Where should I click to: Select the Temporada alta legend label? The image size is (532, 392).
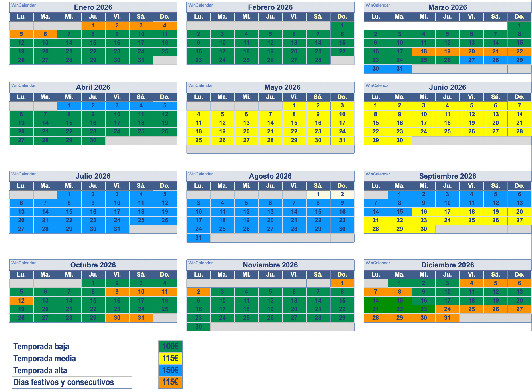(40, 371)
